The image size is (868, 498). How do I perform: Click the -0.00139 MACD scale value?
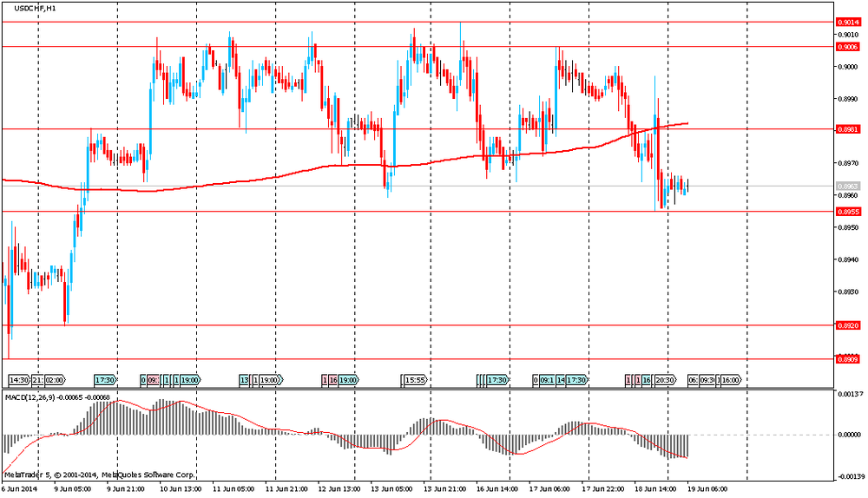coord(850,476)
